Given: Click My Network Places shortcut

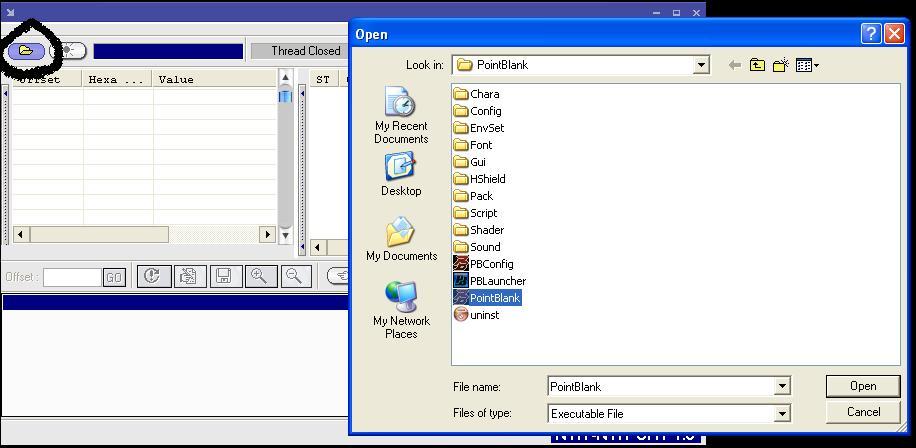Looking at the screenshot, I should 401,311.
